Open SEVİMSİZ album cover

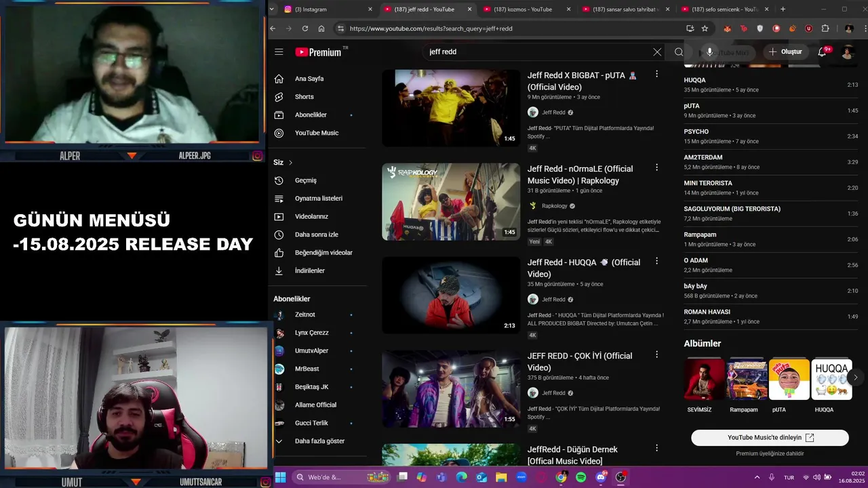click(x=705, y=379)
